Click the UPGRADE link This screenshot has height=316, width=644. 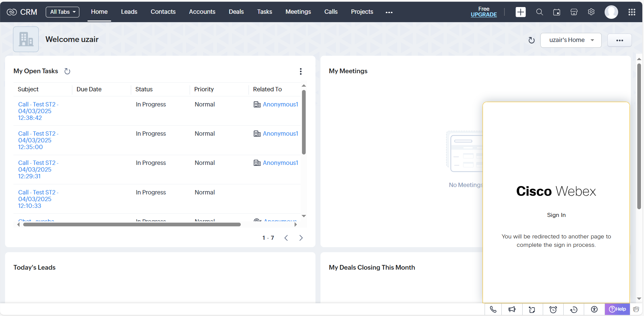coord(484,14)
